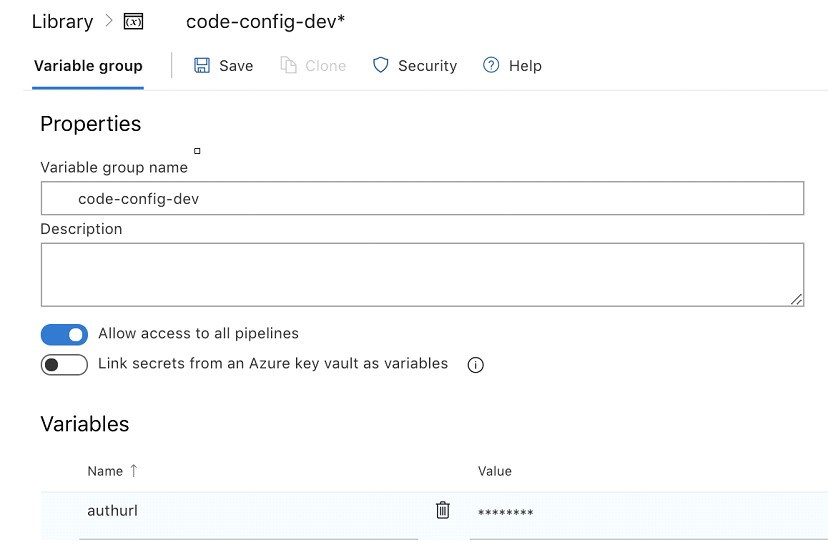Click the Clone copy icon

tap(289, 66)
